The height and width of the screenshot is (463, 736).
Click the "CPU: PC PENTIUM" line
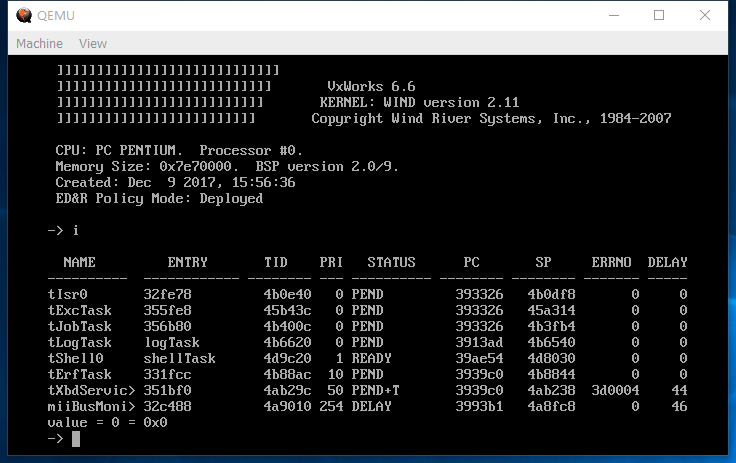[x=179, y=150]
